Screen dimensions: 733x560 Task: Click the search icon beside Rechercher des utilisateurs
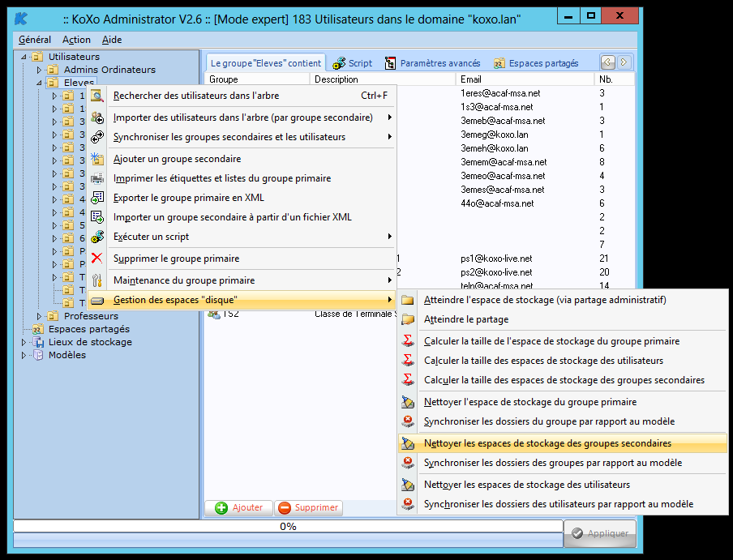97,96
